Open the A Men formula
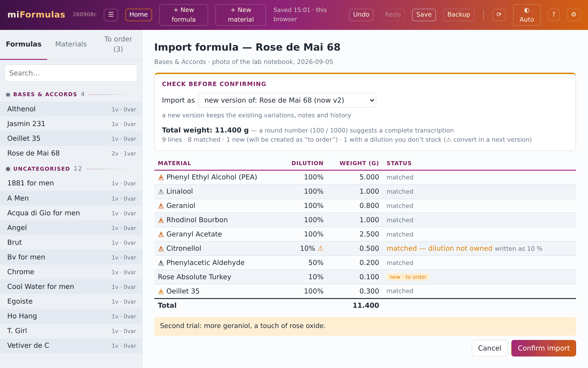Viewport: 588px width, 368px height. click(71, 198)
